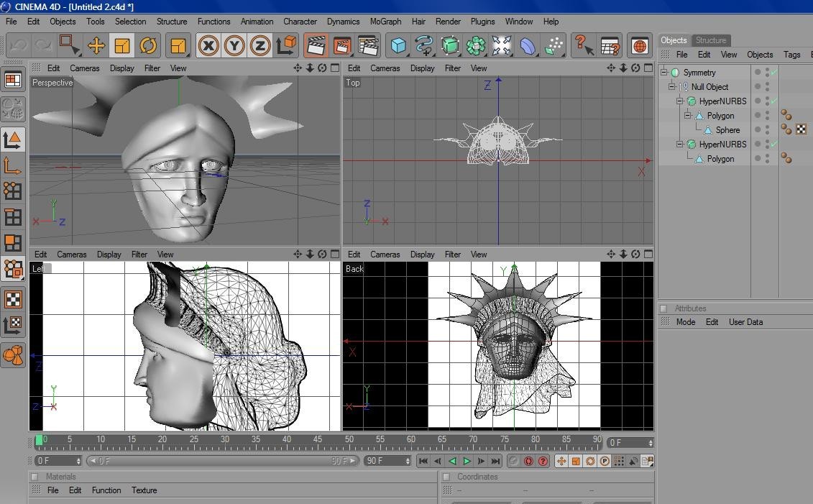Viewport: 813px width, 504px height.
Task: Collapse the Null Object tree node
Action: [x=672, y=86]
